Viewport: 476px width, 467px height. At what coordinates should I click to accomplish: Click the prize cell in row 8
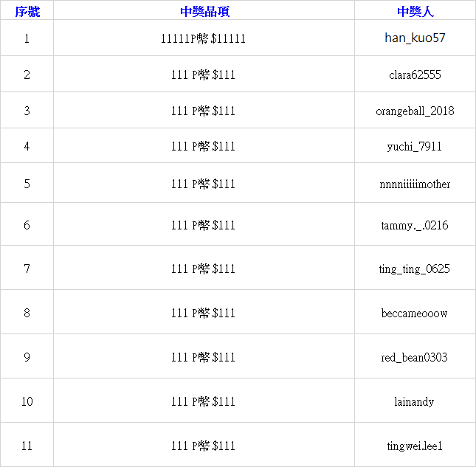pyautogui.click(x=204, y=313)
